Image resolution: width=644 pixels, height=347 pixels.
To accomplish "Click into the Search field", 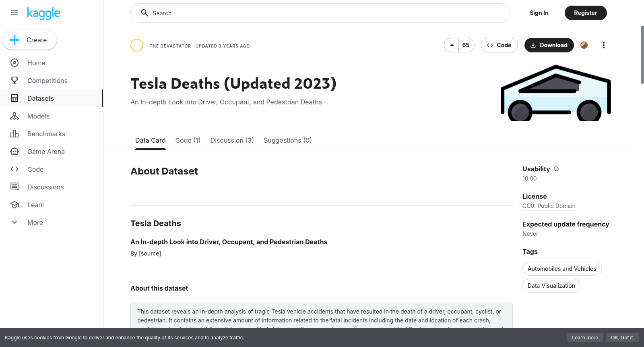I will click(320, 13).
